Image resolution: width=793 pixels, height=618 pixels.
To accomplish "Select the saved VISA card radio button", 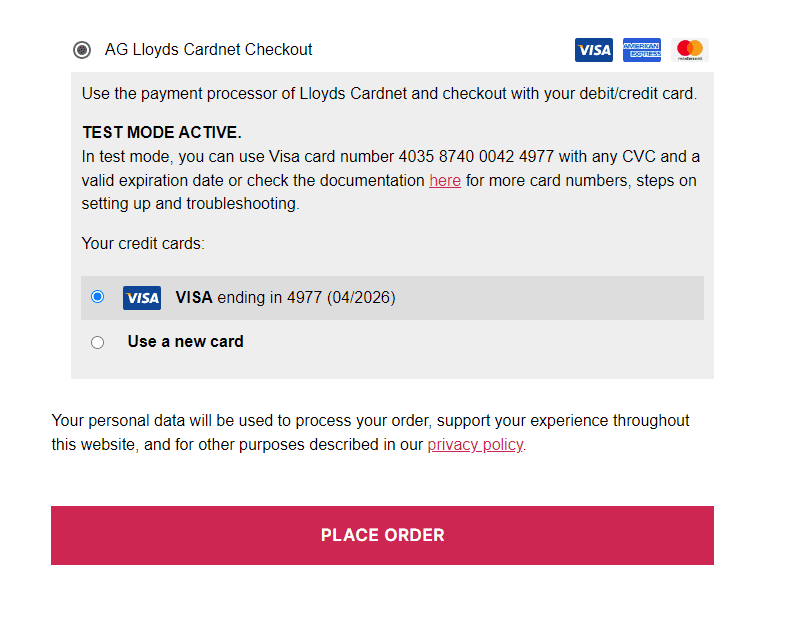I will coord(97,297).
